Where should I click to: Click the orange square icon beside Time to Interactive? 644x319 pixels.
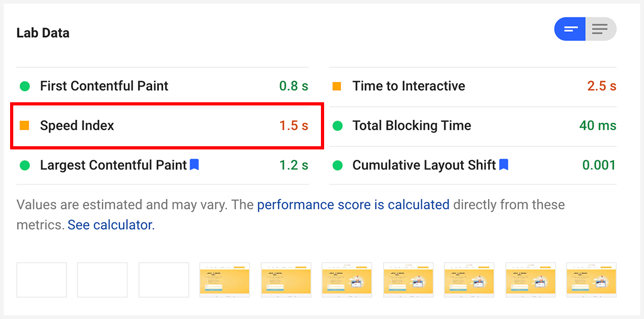(337, 86)
